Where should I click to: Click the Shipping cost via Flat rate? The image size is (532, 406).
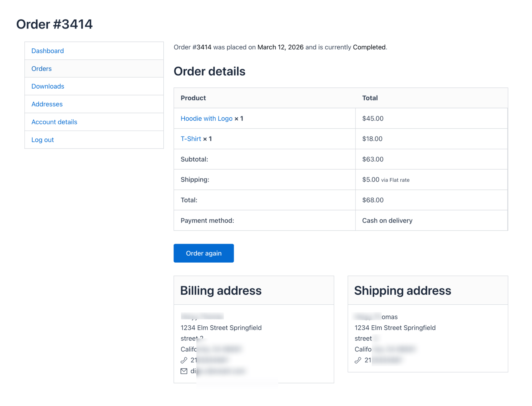[x=386, y=180]
